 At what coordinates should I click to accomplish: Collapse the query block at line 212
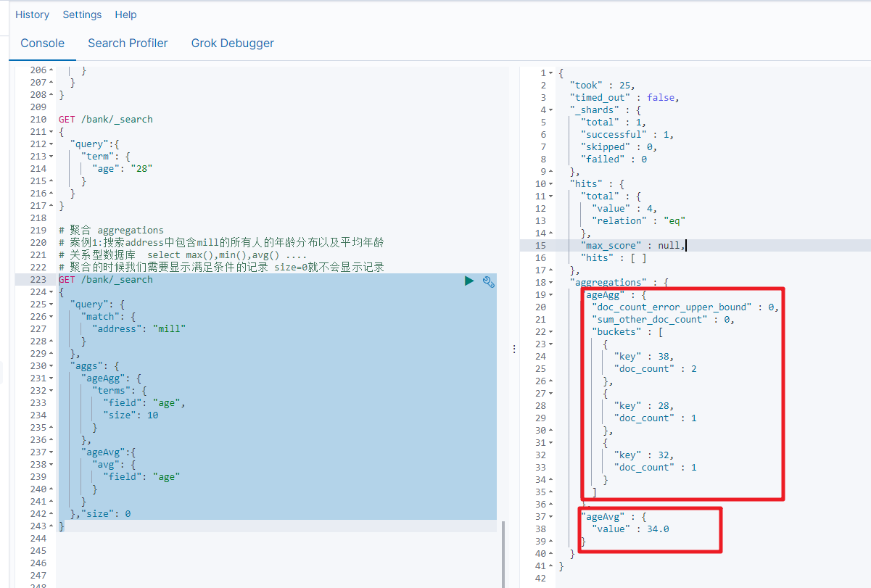coord(51,144)
